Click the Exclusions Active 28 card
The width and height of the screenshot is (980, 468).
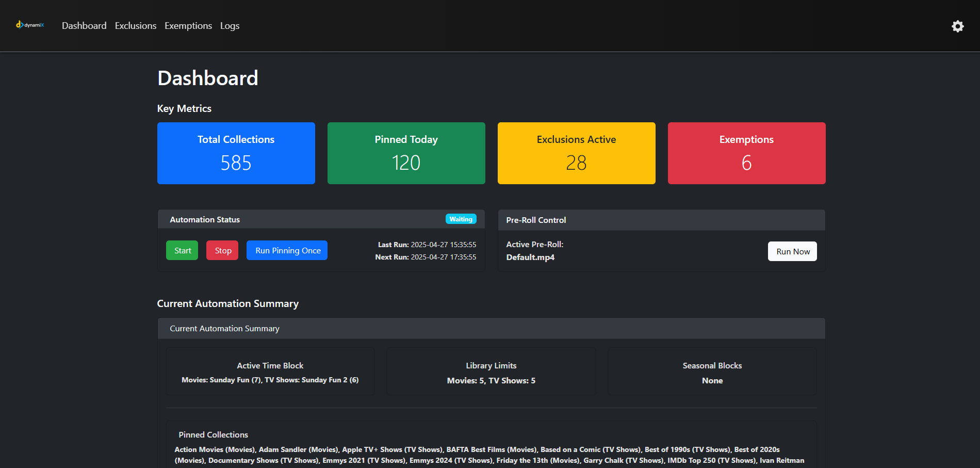pyautogui.click(x=577, y=153)
